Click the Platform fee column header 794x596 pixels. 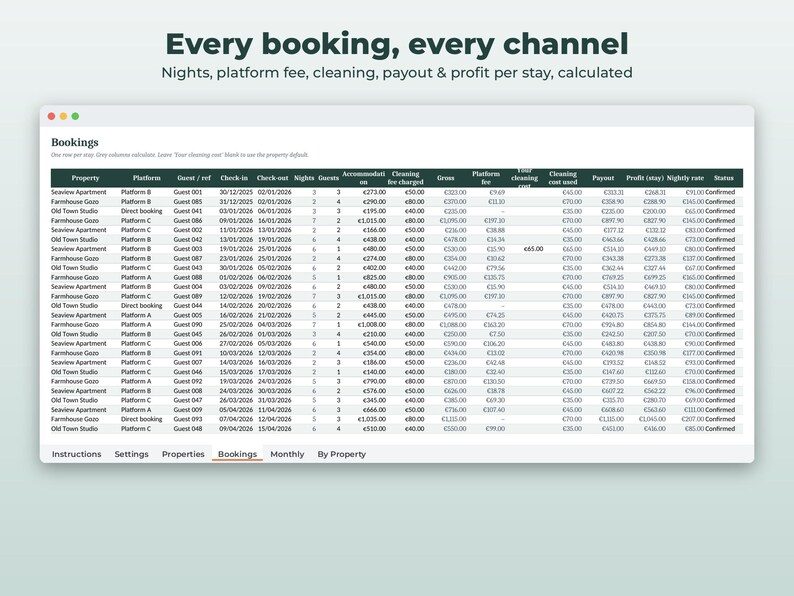(486, 178)
